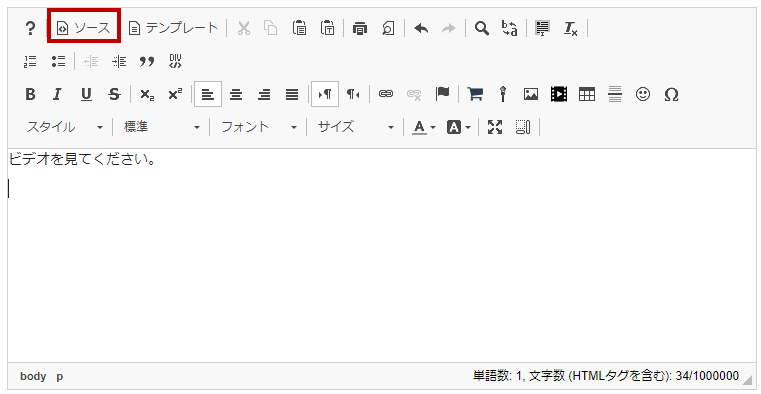Screen dimensions: 761x394
Task: Insert a horizontal line
Action: 615,94
